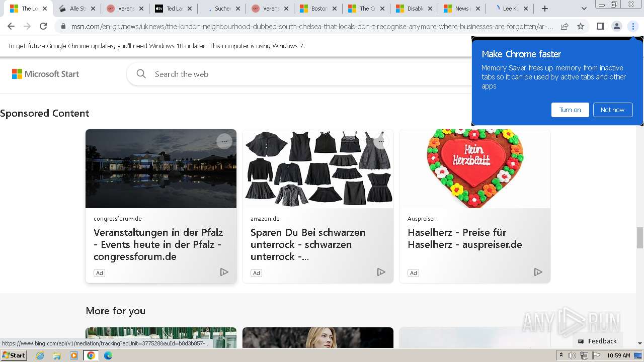Click the congressforum.de source label
Screen dimensions: 644x362
tap(118, 219)
